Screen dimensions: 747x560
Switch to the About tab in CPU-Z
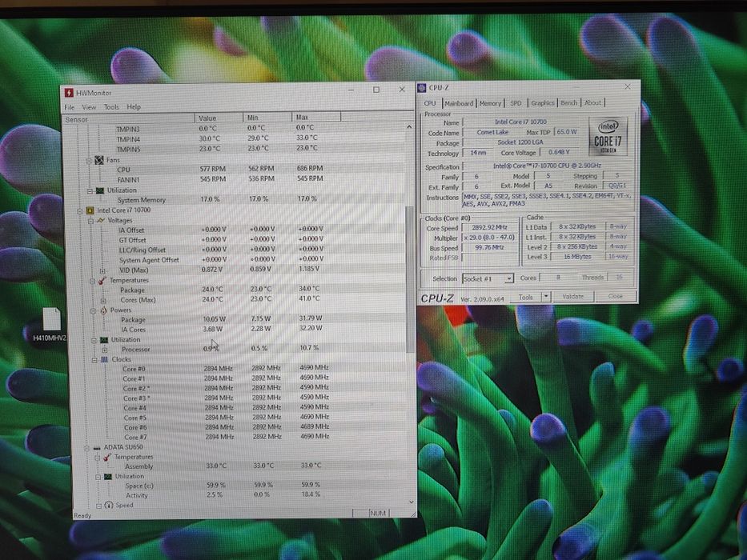pyautogui.click(x=592, y=102)
